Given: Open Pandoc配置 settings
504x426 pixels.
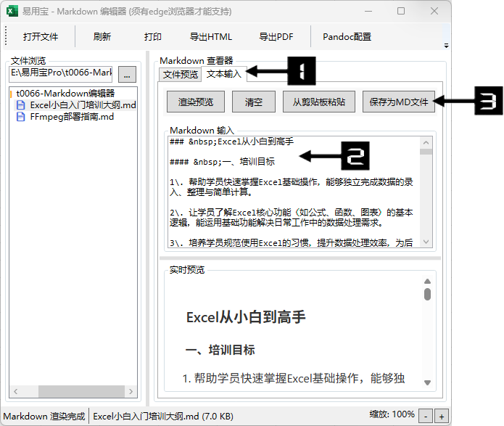Looking at the screenshot, I should 347,37.
